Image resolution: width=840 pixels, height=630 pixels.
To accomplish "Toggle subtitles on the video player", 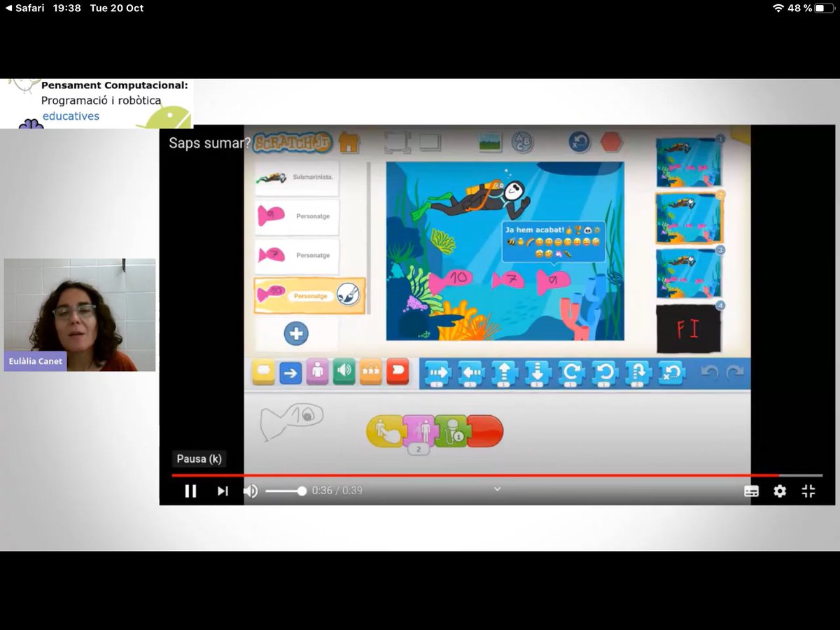I will tap(751, 491).
